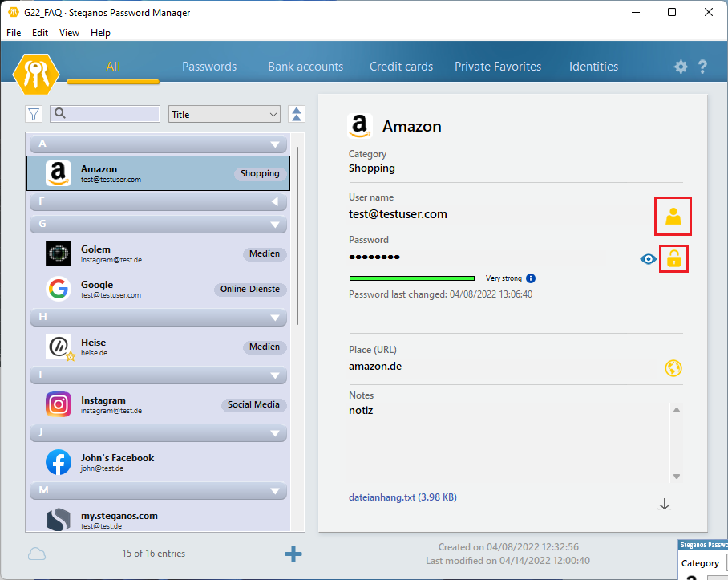Download the attachment with the arrow icon

pos(664,504)
